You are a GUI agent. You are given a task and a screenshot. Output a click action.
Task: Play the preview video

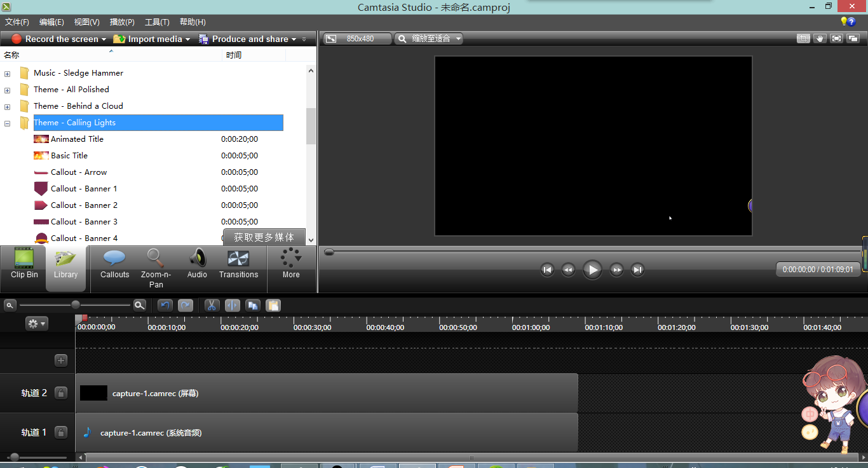tap(592, 270)
